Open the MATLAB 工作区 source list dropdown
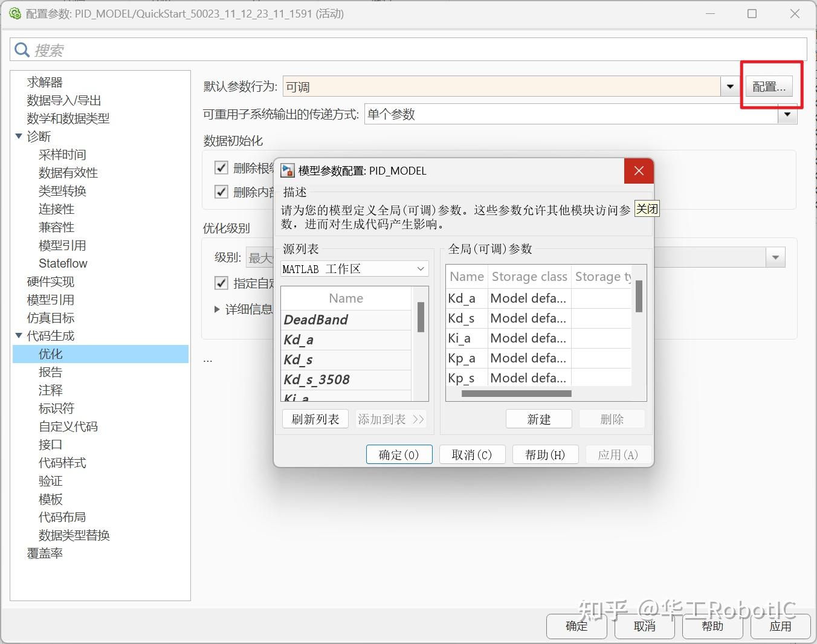Viewport: 817px width, 644px height. point(421,268)
